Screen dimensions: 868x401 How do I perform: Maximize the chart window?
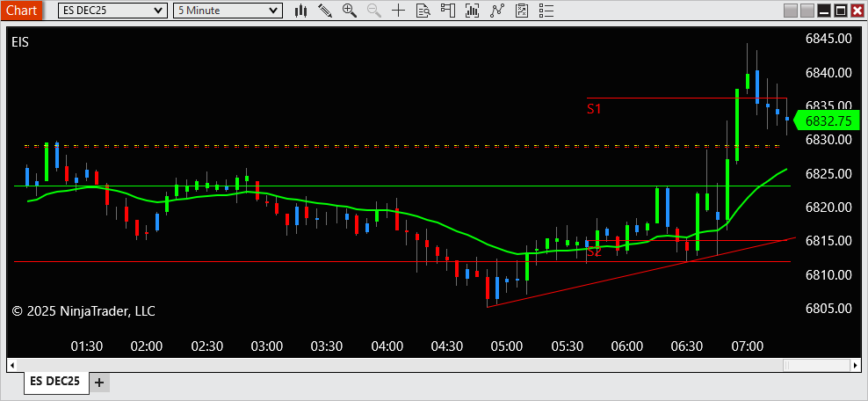pyautogui.click(x=840, y=10)
